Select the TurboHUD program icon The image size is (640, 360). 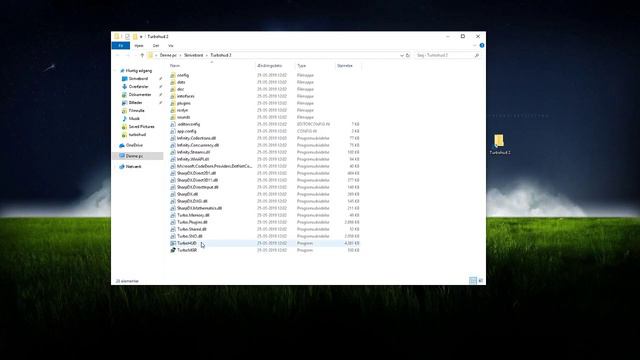173,243
